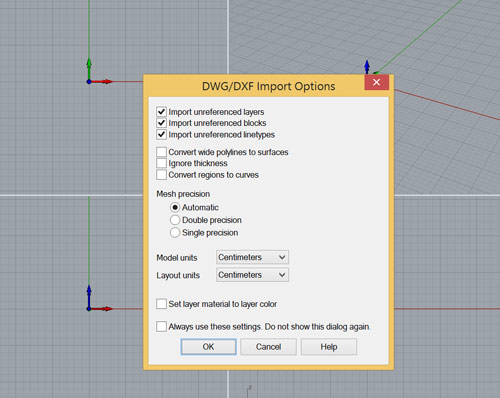Image resolution: width=500 pixels, height=398 pixels.
Task: Click the Cancel button
Action: 268,347
